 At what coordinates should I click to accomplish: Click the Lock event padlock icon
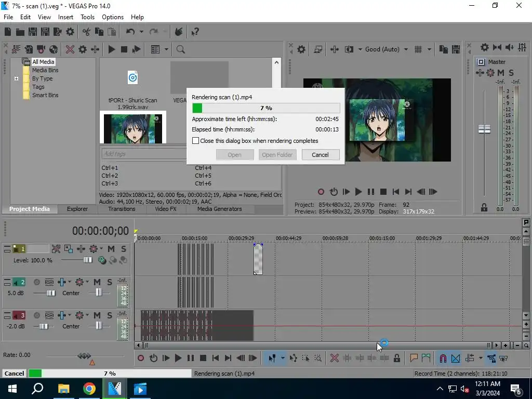tap(396, 358)
